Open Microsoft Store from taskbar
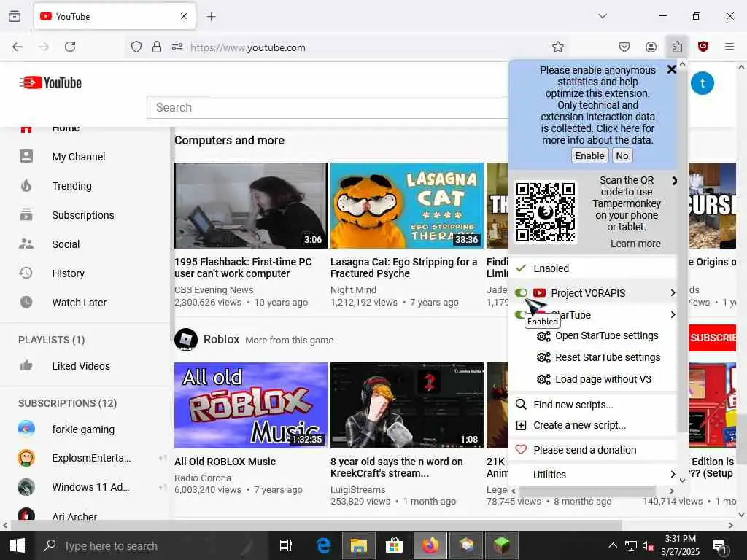The height and width of the screenshot is (560, 747). pos(395,545)
